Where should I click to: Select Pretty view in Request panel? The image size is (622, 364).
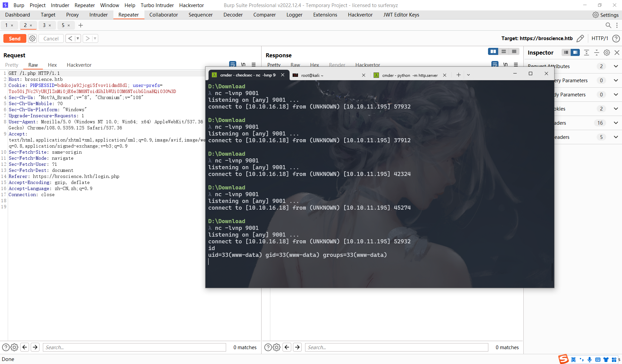point(12,65)
